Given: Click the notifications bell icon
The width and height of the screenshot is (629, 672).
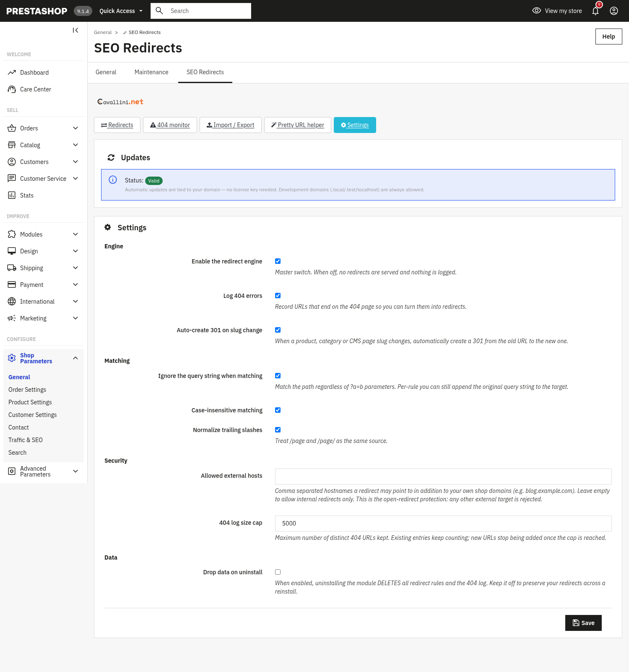Looking at the screenshot, I should (x=595, y=11).
